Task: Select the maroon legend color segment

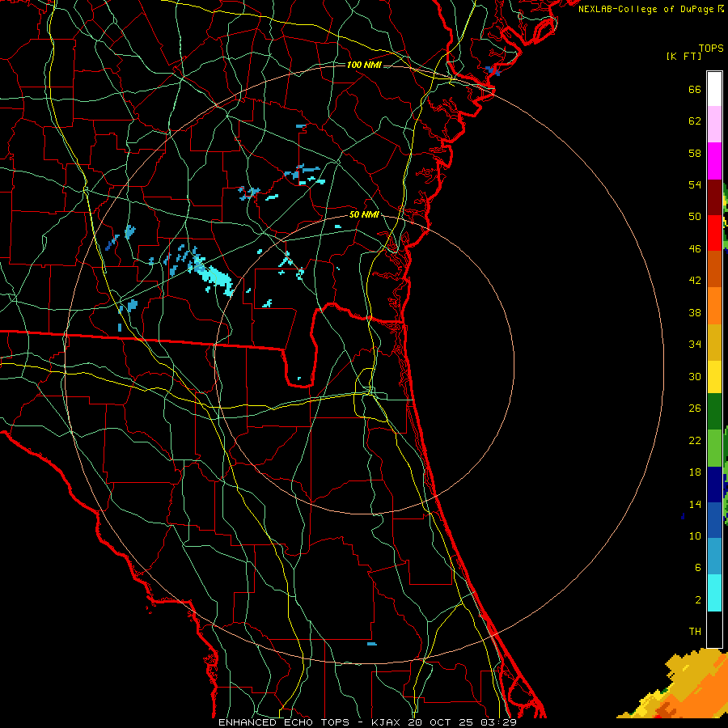Action: (714, 197)
